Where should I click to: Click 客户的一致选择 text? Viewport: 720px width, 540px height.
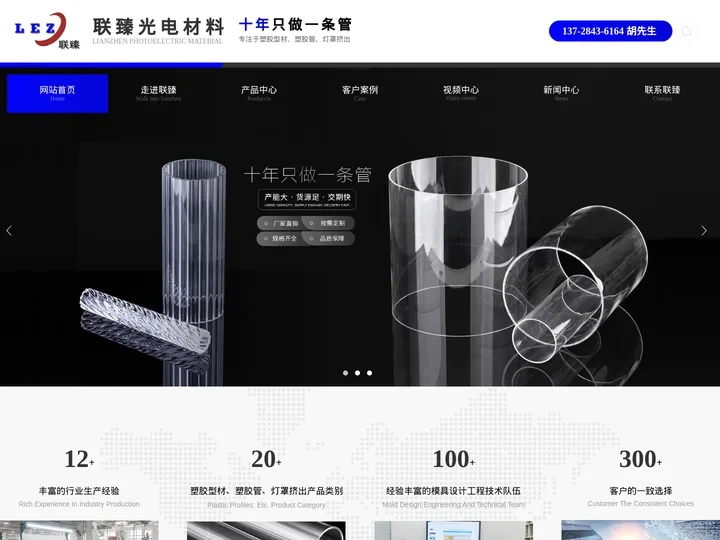641,491
